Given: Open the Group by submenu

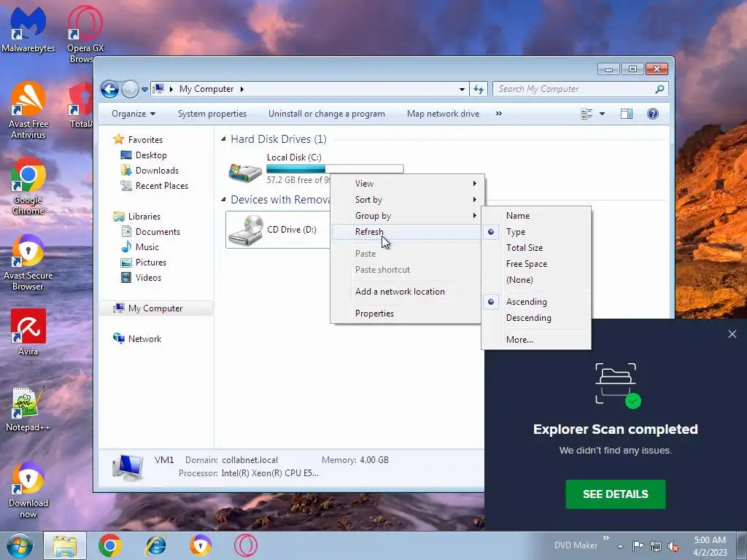Looking at the screenshot, I should 406,216.
